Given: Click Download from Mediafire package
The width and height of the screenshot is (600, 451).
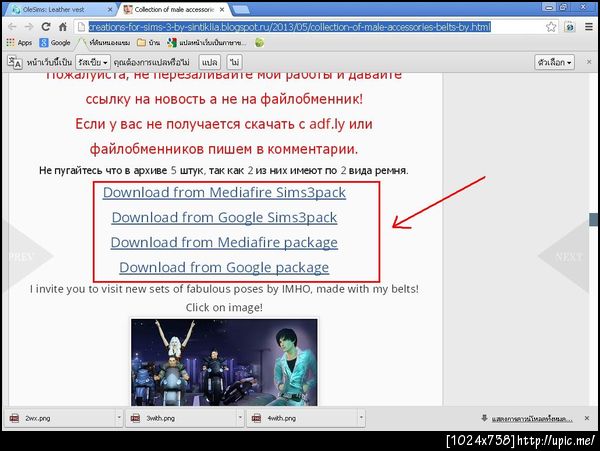Looking at the screenshot, I should click(224, 242).
